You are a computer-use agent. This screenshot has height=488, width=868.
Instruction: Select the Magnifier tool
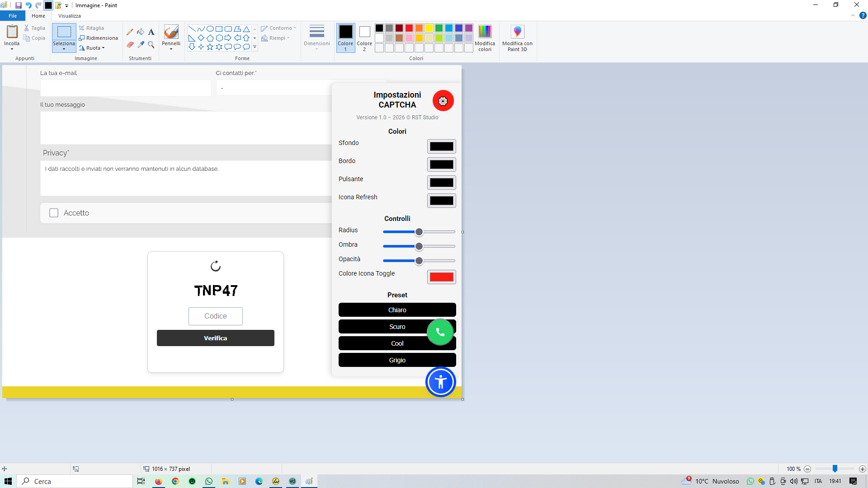(x=151, y=45)
